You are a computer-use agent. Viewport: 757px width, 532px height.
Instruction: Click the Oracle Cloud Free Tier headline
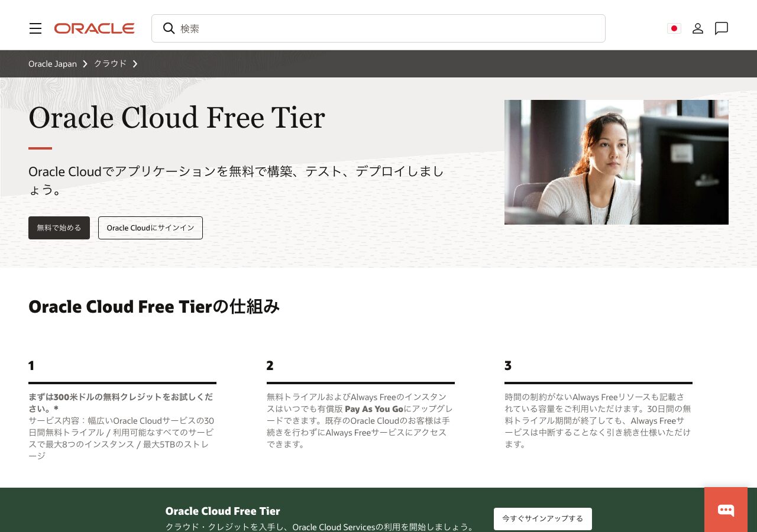coord(177,118)
